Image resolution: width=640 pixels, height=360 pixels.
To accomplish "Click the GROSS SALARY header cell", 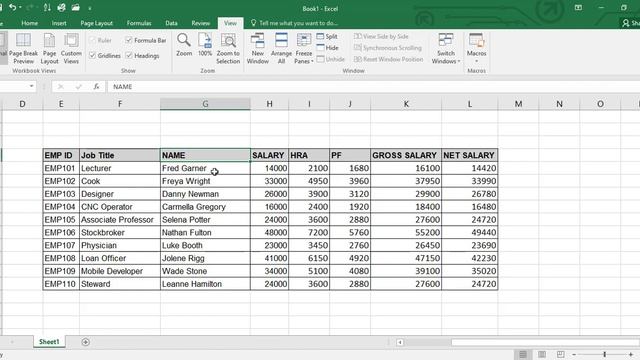I will point(406,156).
